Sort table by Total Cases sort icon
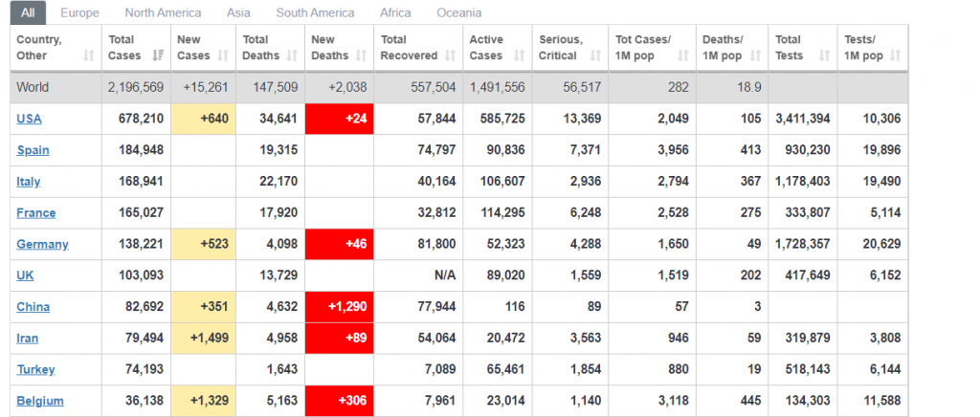This screenshot has height=417, width=980. (x=158, y=55)
